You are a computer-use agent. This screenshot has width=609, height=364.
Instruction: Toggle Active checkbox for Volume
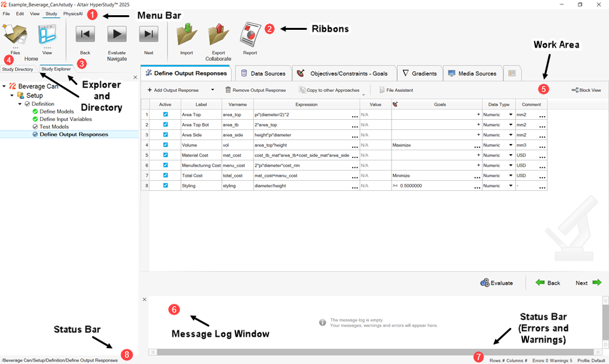pyautogui.click(x=166, y=145)
